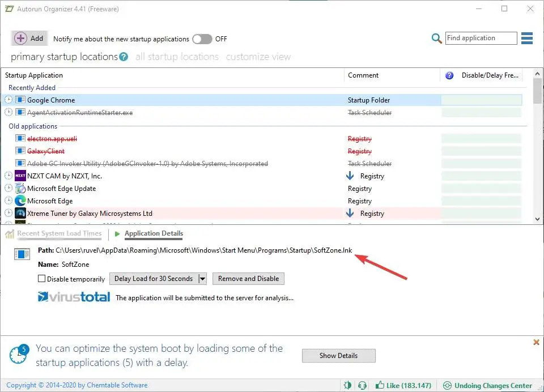
Task: Check the Disable temporarily checkbox
Action: point(41,279)
